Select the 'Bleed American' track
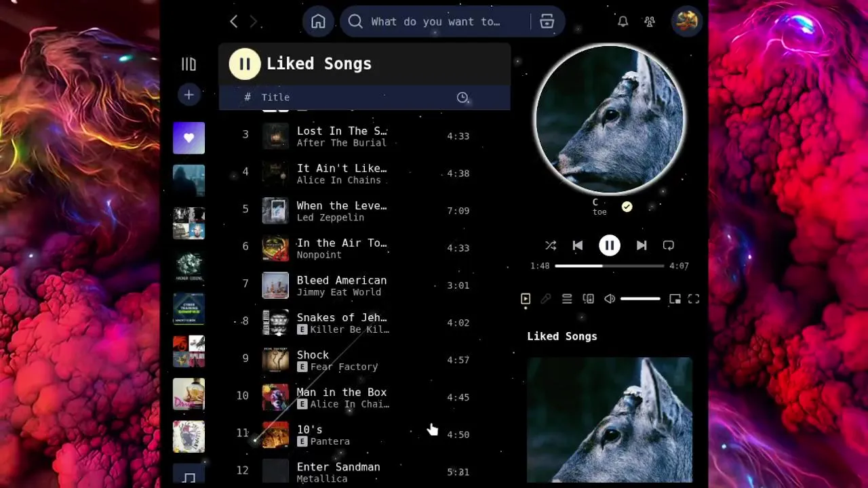The width and height of the screenshot is (868, 488). (342, 280)
